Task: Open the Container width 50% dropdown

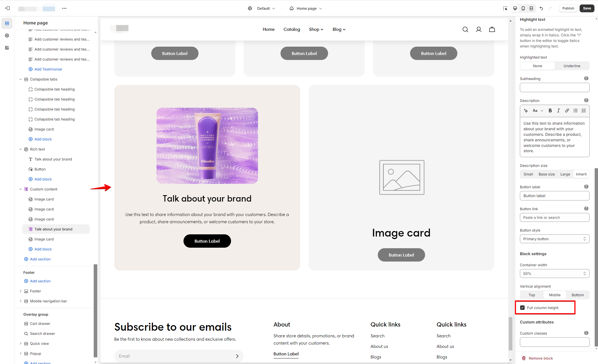Action: click(554, 273)
